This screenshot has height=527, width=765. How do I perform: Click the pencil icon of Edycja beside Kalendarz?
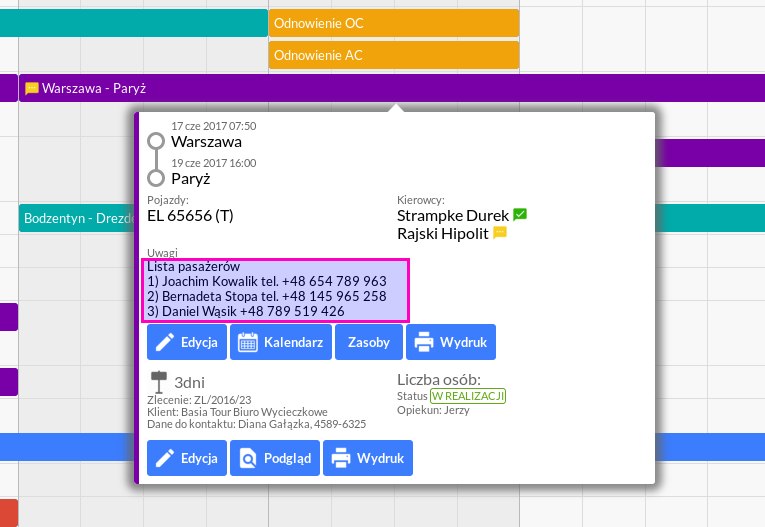point(165,342)
